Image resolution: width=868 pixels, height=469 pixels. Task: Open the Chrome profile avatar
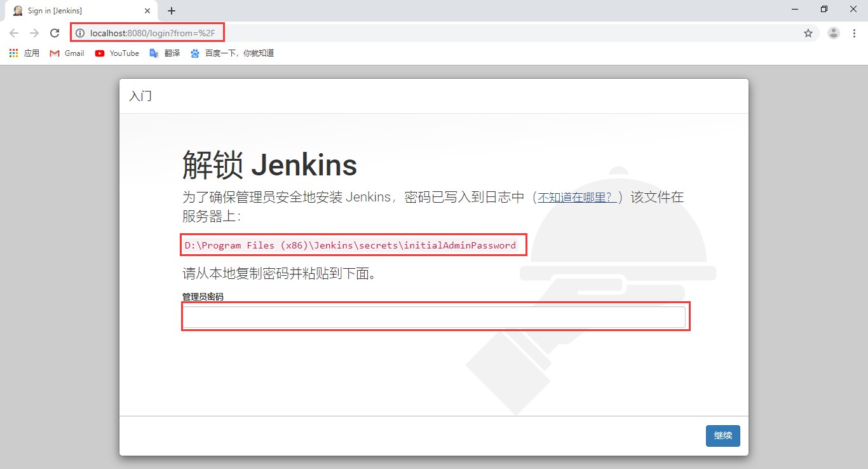coord(834,33)
